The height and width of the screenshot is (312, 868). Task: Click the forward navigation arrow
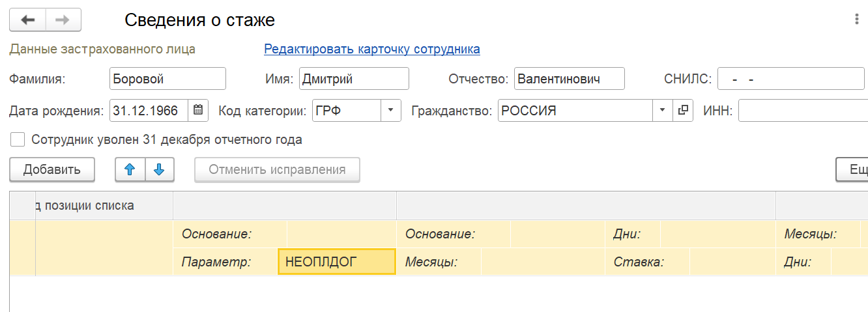63,20
